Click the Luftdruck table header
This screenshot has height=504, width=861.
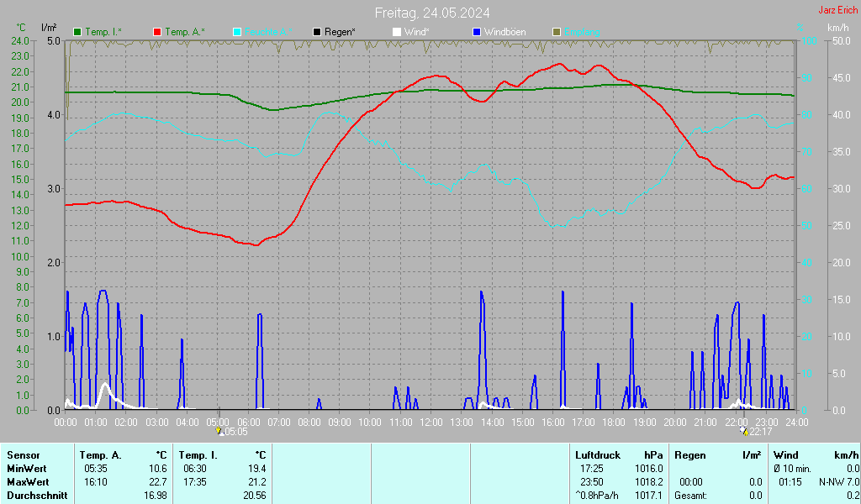(598, 455)
